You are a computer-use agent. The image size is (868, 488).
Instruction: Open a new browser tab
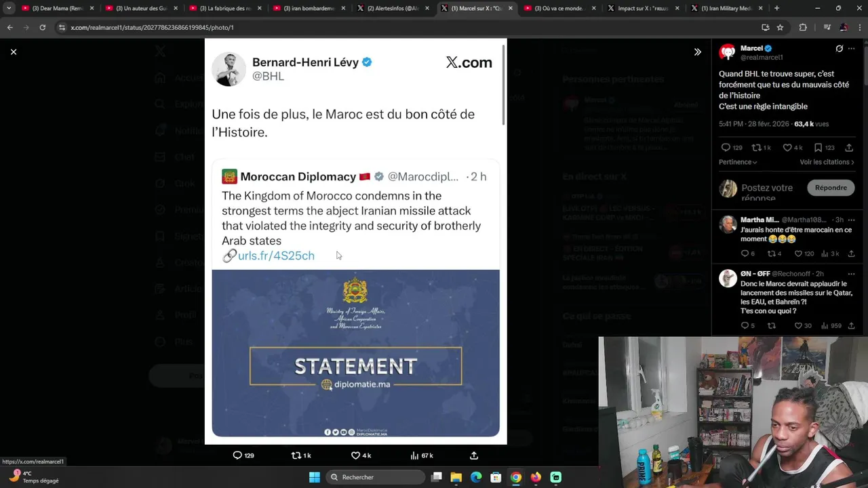(x=776, y=8)
